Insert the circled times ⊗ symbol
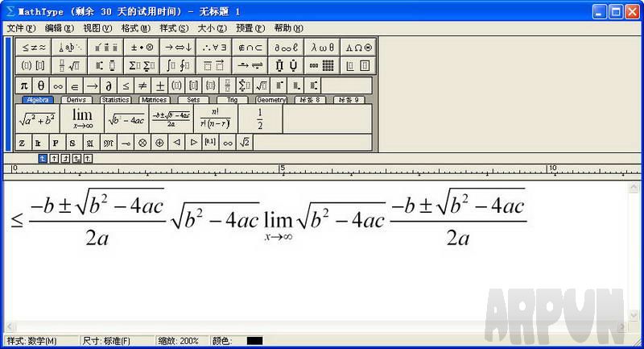Image resolution: width=644 pixels, height=349 pixels. [142, 143]
